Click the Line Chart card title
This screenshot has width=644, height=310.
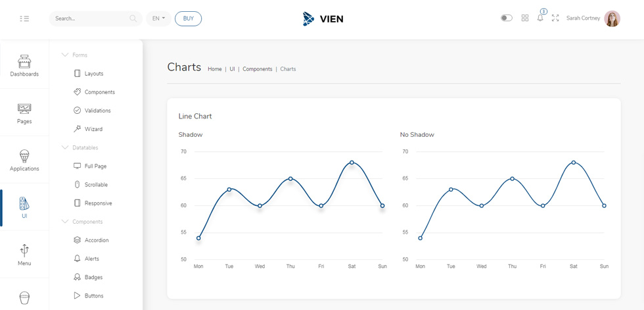tap(195, 116)
